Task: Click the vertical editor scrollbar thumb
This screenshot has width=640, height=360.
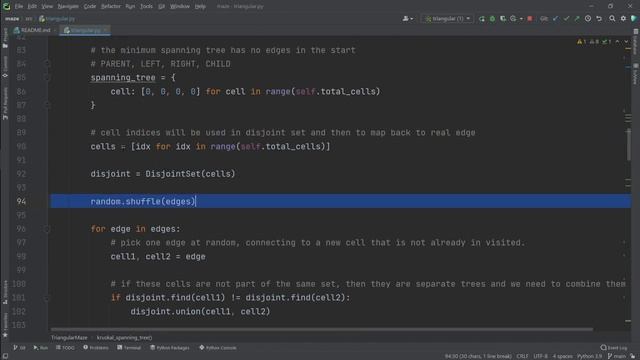Action: (x=629, y=144)
